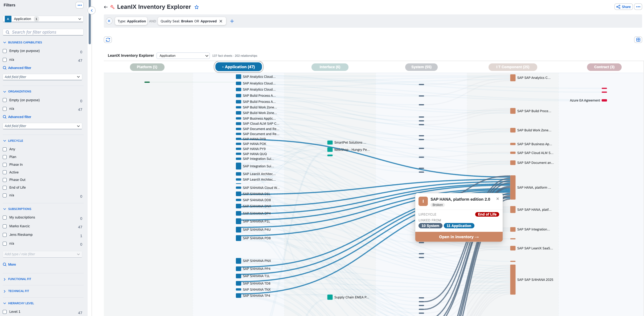
Task: Add a new filter with the plus icon
Action: tap(232, 21)
